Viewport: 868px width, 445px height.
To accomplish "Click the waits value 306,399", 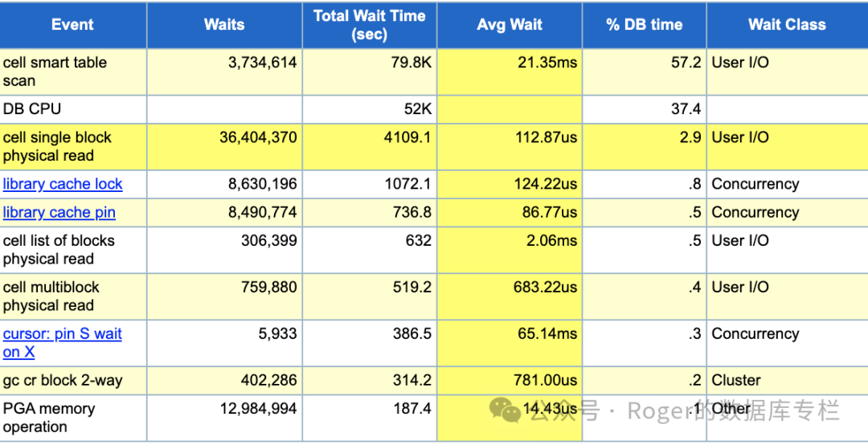I will click(x=269, y=241).
